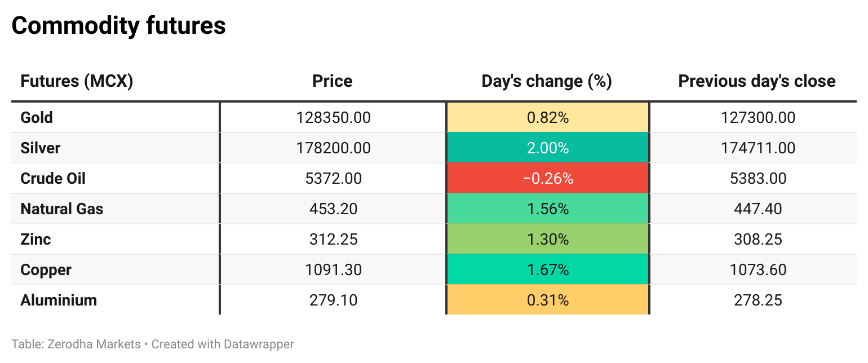
Task: Click Natural Gas green 1.56% cell
Action: tap(547, 209)
